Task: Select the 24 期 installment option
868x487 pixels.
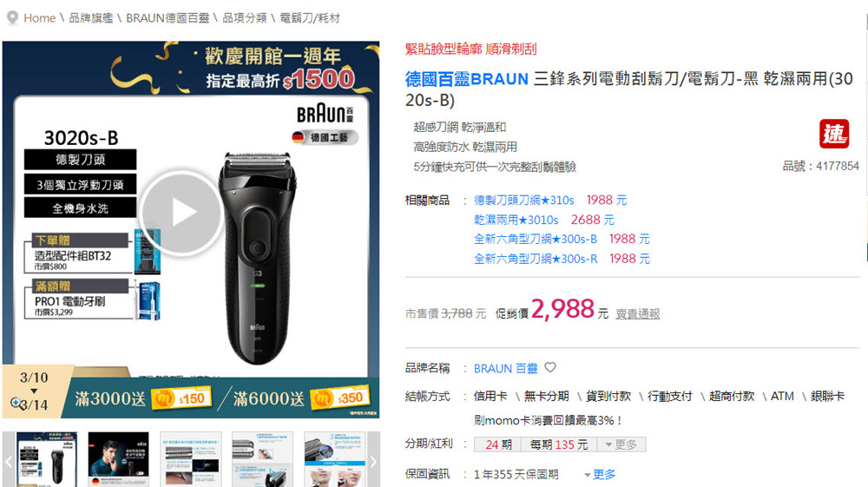Action: click(498, 444)
